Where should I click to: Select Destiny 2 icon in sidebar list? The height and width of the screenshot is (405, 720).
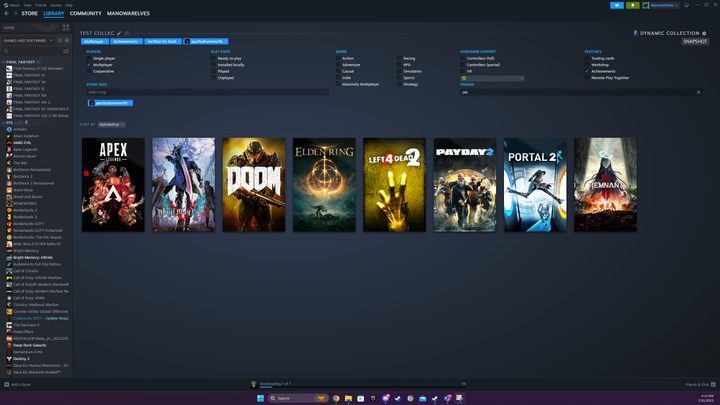[x=9, y=359]
